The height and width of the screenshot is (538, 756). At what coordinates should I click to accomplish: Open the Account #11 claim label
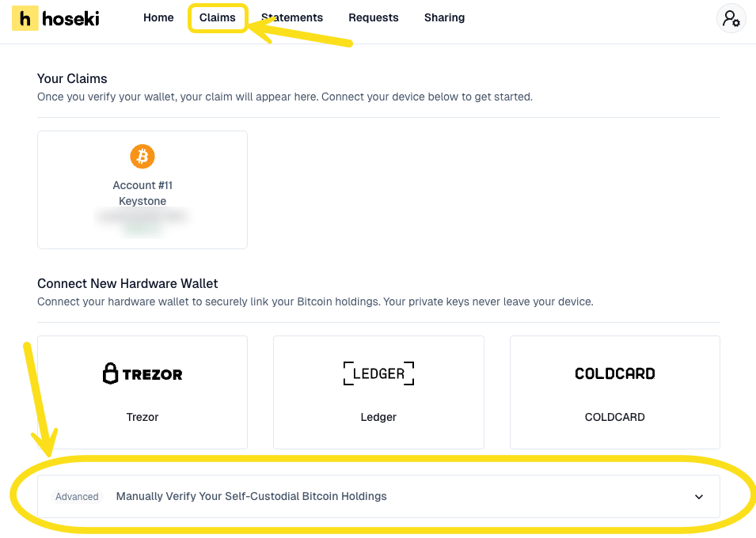142,185
